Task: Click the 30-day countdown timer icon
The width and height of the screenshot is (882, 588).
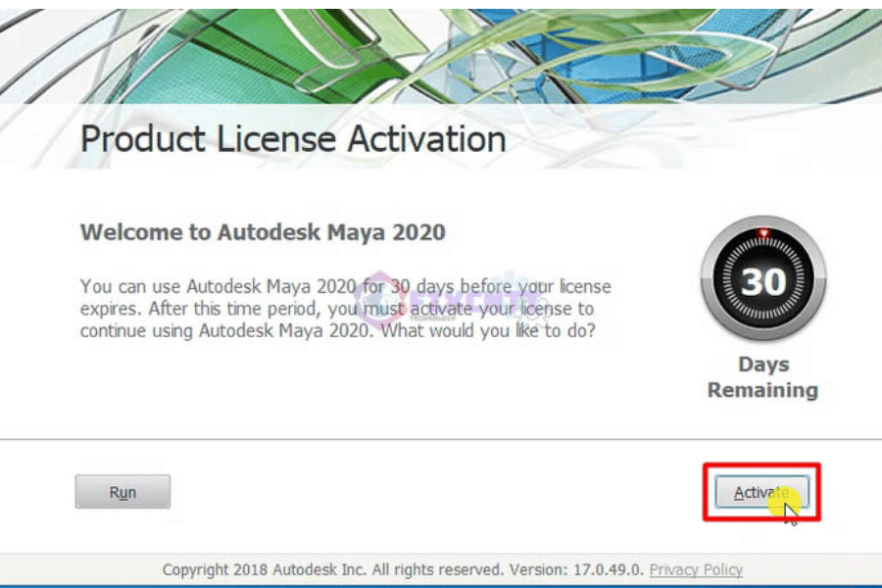Action: click(763, 280)
